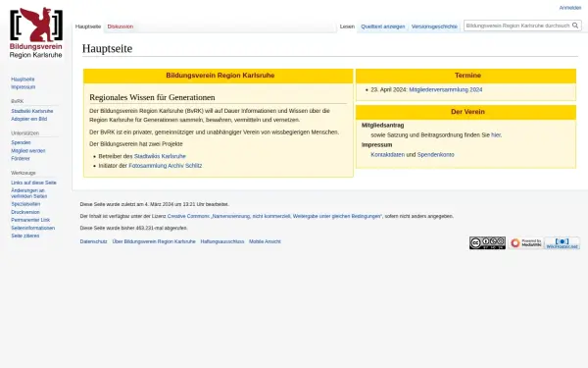Open the Seite zitieren link

click(25, 236)
